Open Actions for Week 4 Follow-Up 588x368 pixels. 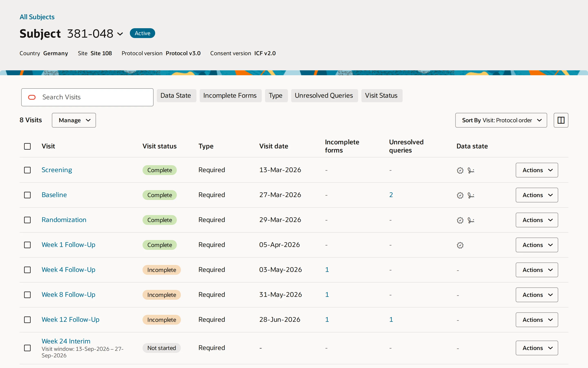pos(537,270)
